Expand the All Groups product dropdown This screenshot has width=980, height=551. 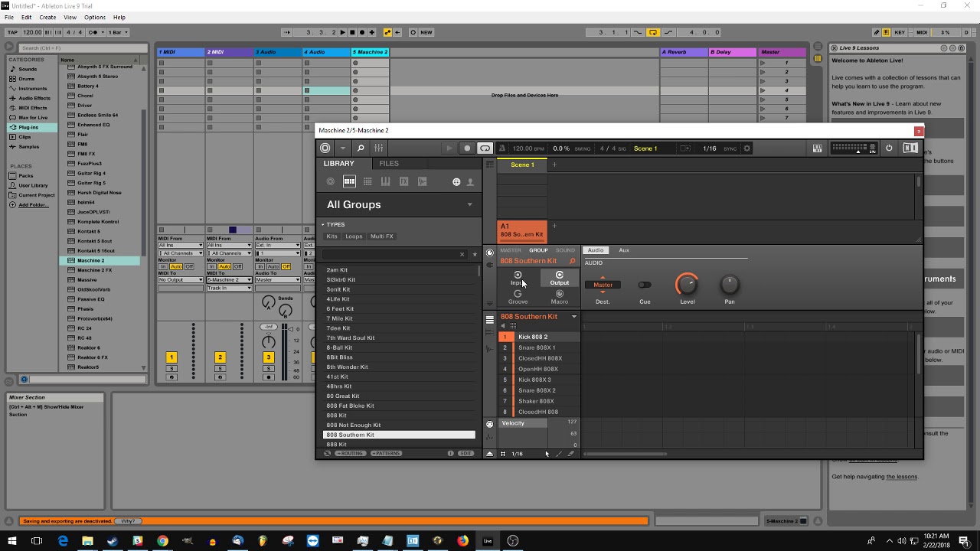point(470,204)
